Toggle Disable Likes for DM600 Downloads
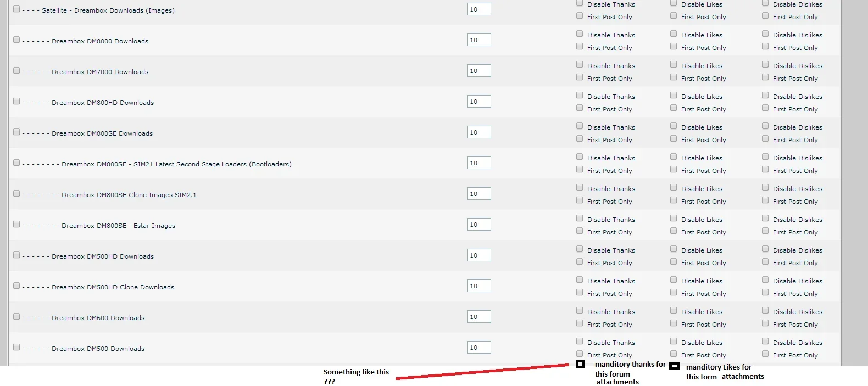Viewport: 868px width, 386px height. (x=674, y=310)
